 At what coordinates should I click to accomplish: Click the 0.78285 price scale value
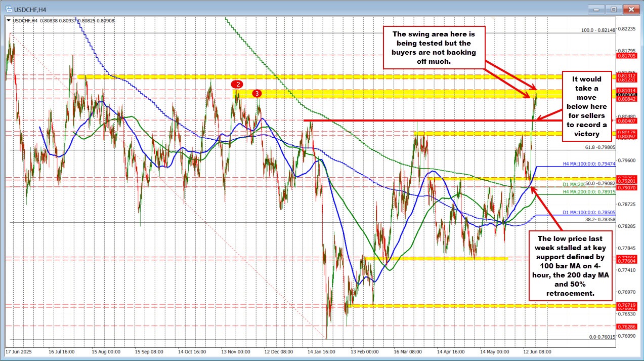click(627, 226)
